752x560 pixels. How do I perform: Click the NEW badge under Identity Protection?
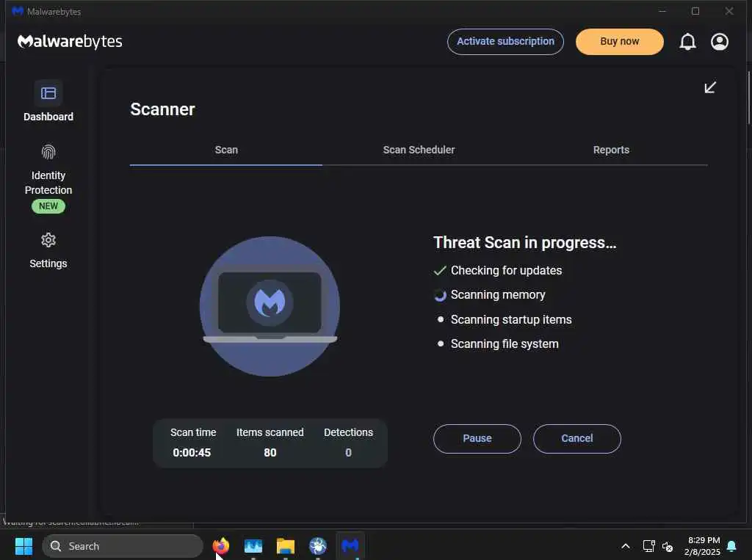(48, 206)
